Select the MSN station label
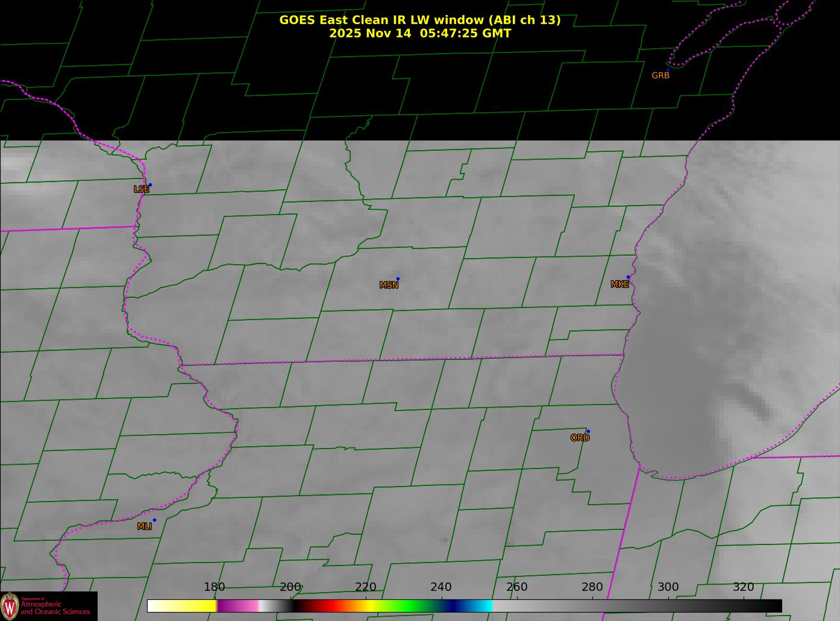 [389, 285]
